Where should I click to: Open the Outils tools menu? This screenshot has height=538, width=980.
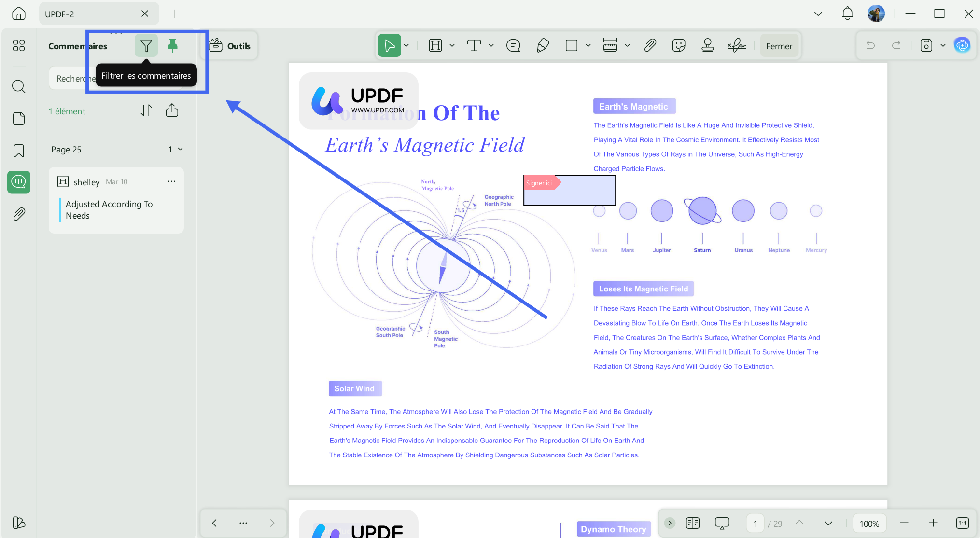230,46
